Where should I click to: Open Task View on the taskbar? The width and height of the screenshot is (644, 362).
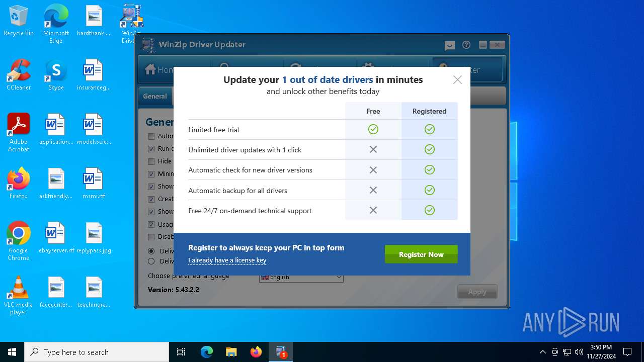coord(181,352)
